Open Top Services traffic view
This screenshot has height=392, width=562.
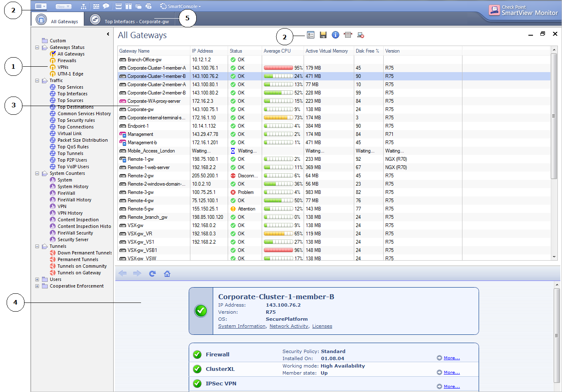[x=71, y=87]
